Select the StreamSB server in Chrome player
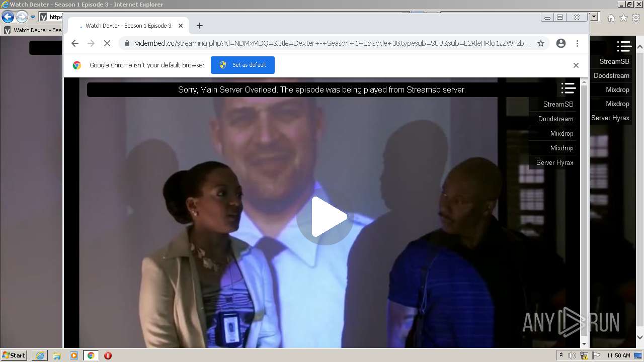This screenshot has height=362, width=644. pyautogui.click(x=558, y=104)
